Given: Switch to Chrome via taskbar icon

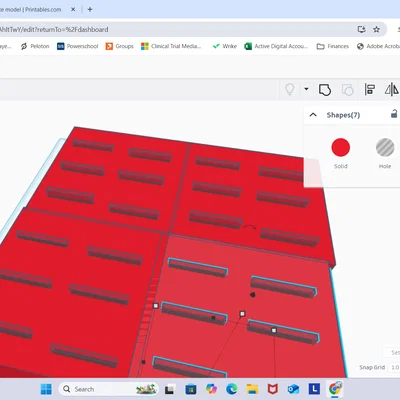Looking at the screenshot, I should pyautogui.click(x=334, y=389).
